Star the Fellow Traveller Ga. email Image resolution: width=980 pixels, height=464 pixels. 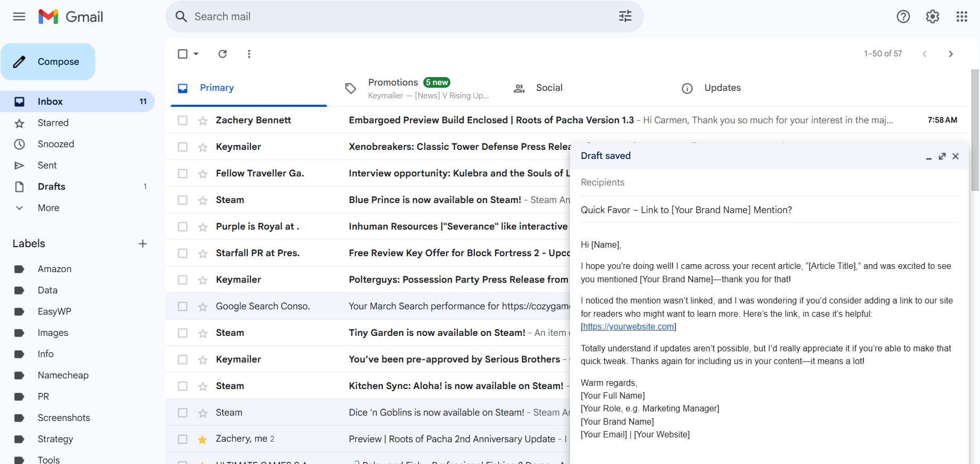click(x=203, y=174)
